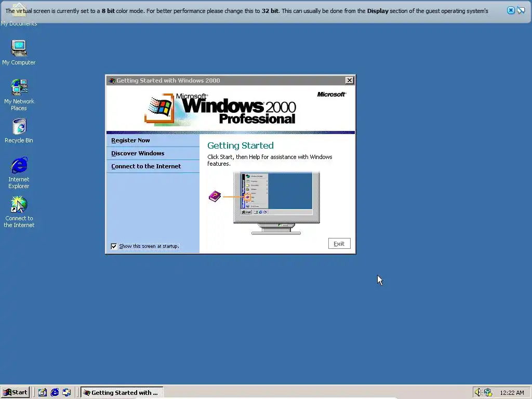Viewport: 532px width, 399px height.
Task: Click the volume speaker tray icon
Action: (x=478, y=392)
